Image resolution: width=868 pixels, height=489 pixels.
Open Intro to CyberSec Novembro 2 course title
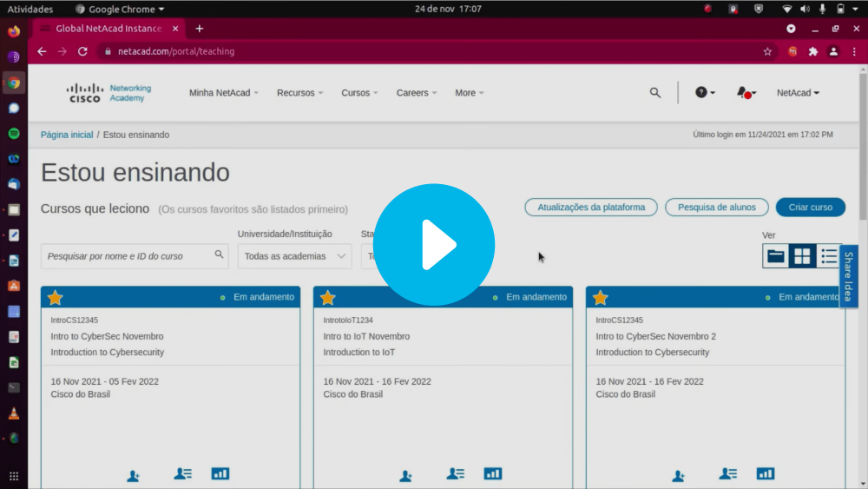click(x=655, y=336)
